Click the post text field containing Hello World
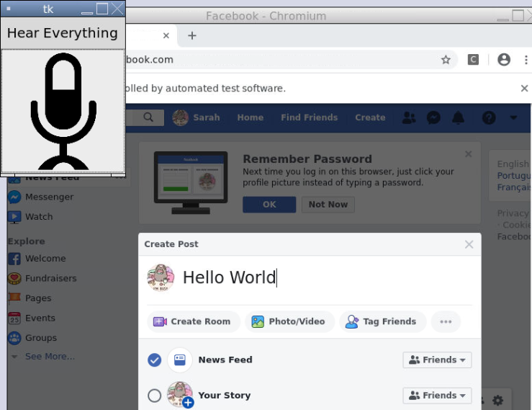 click(327, 277)
